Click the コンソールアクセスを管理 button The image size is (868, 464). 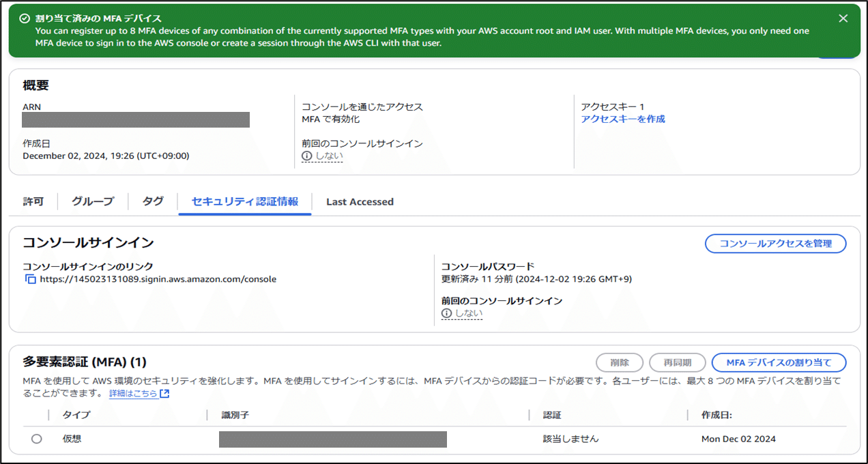[x=775, y=244]
